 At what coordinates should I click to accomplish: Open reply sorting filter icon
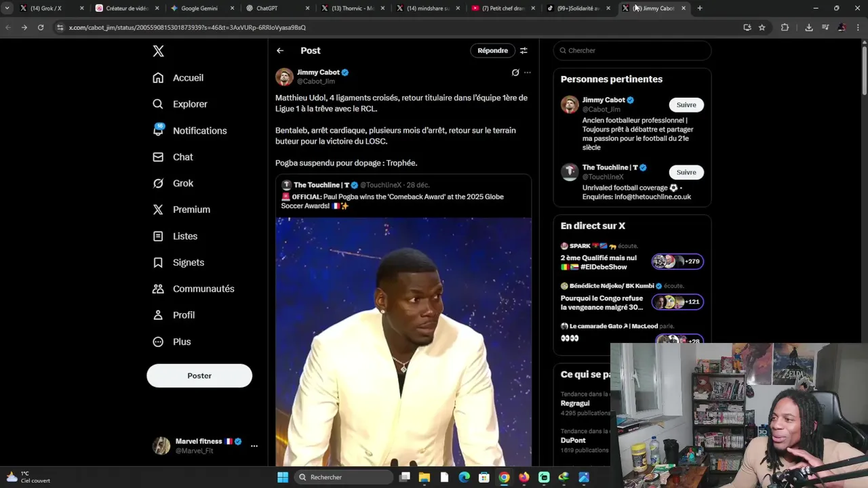coord(524,51)
